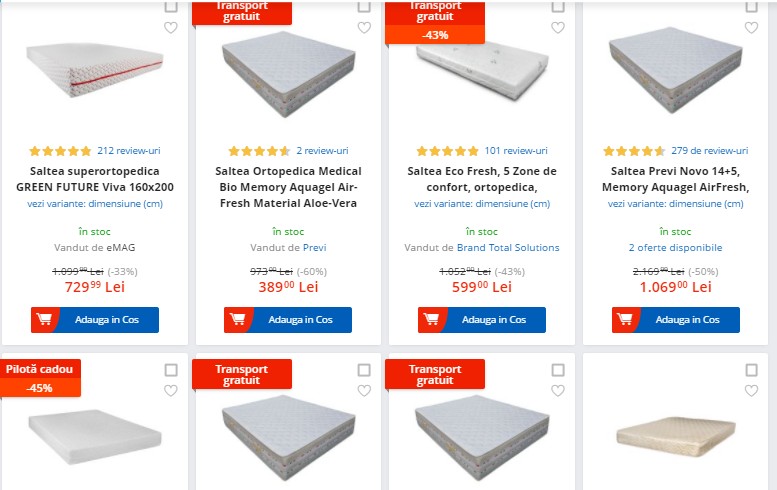Image resolution: width=777 pixels, height=490 pixels.
Task: Click star rating of Saltea Eco Fresh
Action: click(447, 151)
